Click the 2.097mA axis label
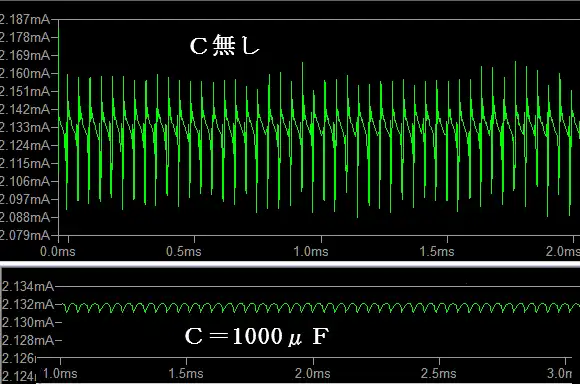 click(x=25, y=199)
